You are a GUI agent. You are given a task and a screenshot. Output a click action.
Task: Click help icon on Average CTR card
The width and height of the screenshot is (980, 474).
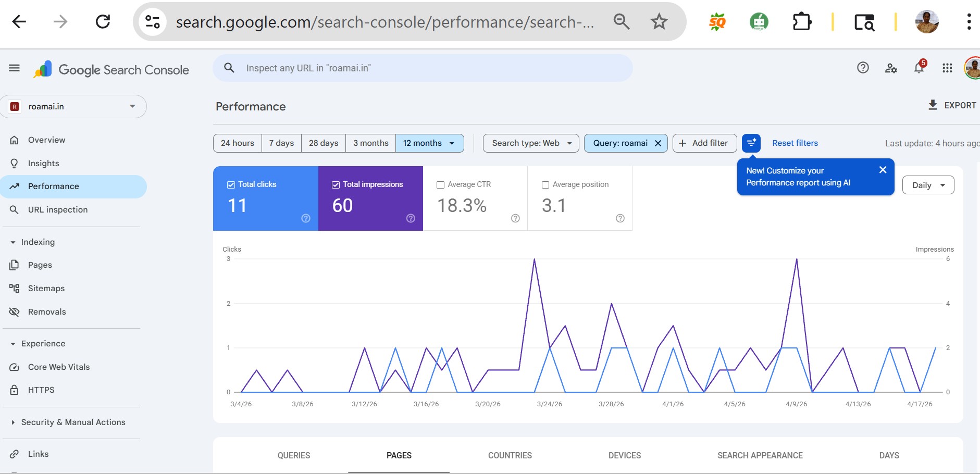click(515, 218)
